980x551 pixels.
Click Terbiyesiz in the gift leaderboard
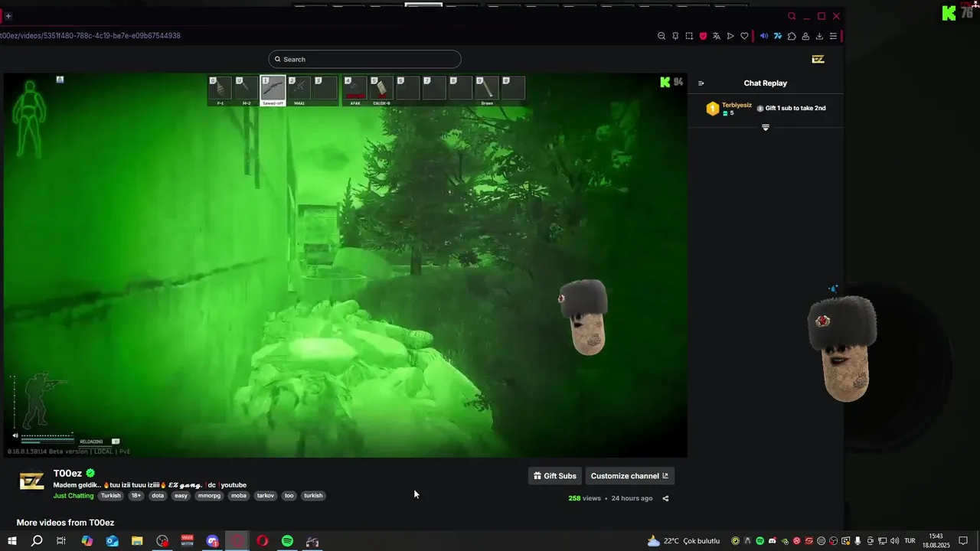click(737, 105)
